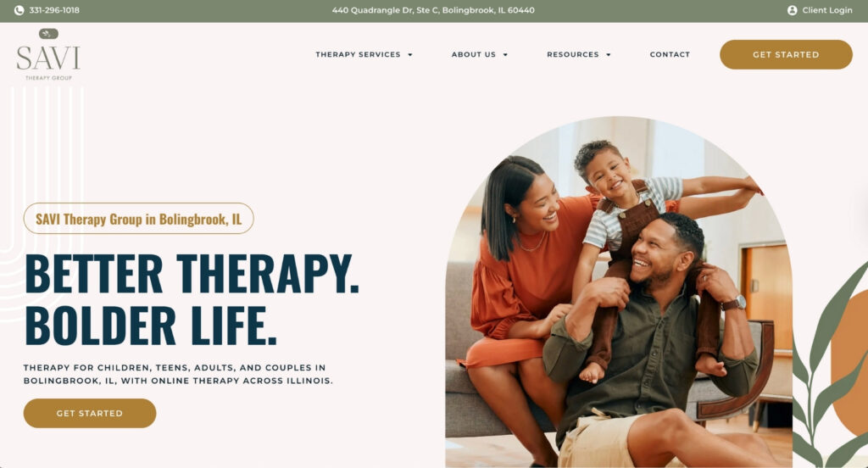The height and width of the screenshot is (468, 868).
Task: Expand the Therapy Services dropdown arrow
Action: [410, 55]
